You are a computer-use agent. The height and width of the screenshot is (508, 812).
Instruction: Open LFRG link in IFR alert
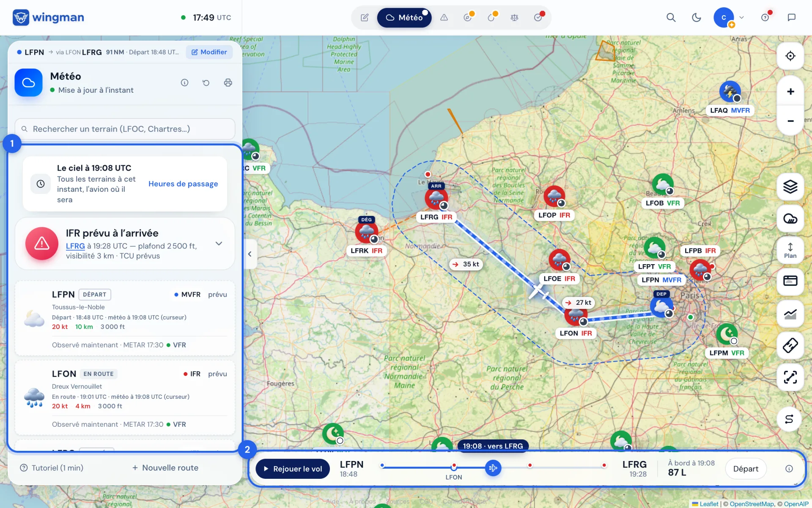[75, 246]
